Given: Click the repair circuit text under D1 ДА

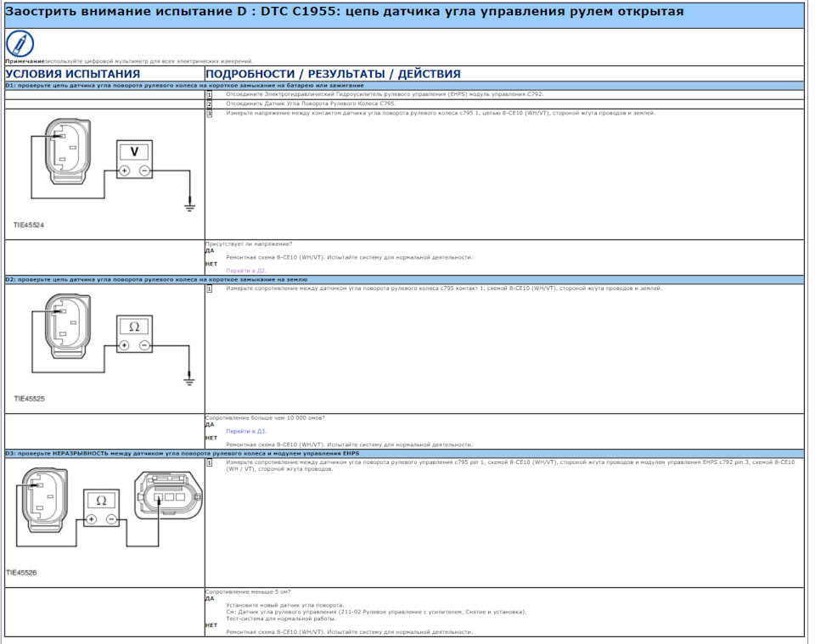Looking at the screenshot, I should coord(349,257).
